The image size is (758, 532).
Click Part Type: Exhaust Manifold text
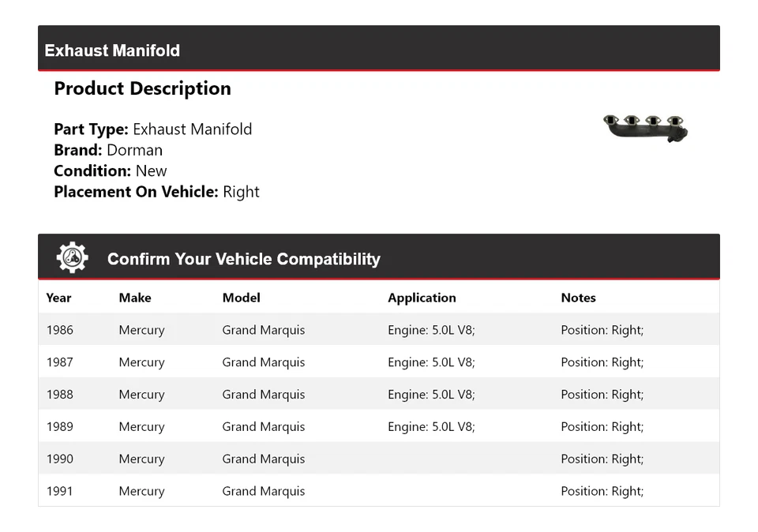pos(152,129)
